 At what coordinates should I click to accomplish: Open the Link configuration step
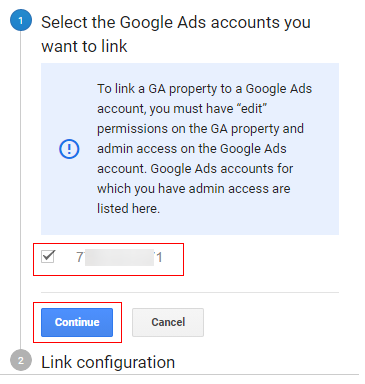108,362
